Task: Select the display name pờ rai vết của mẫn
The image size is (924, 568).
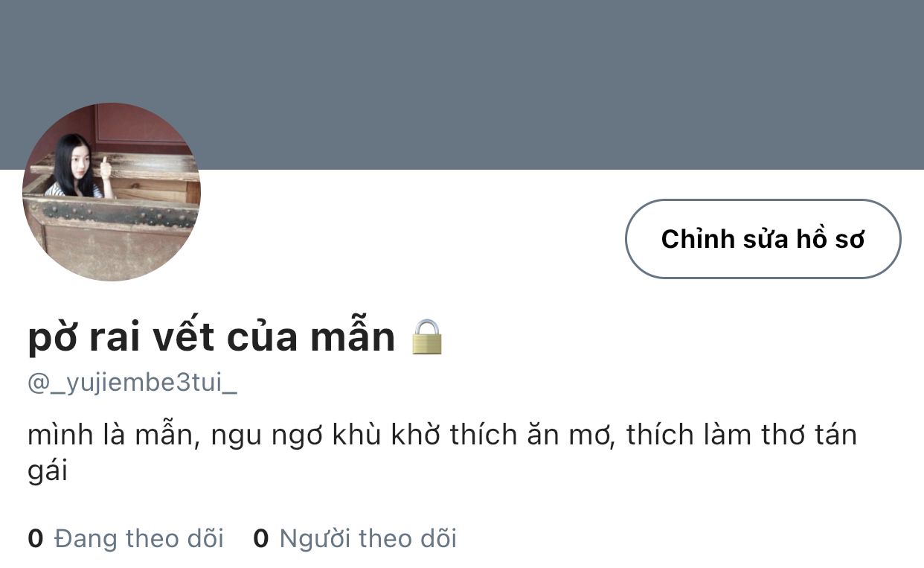Action: (211, 336)
